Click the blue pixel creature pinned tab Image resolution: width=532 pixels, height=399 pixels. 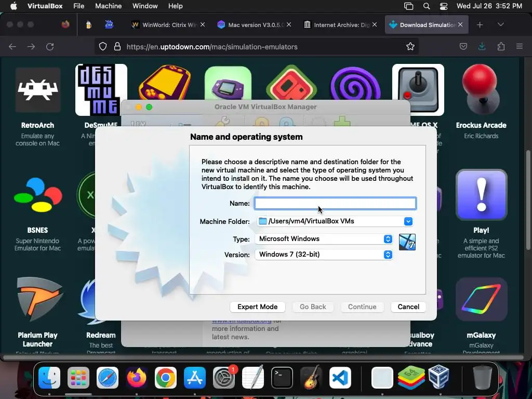click(x=109, y=24)
